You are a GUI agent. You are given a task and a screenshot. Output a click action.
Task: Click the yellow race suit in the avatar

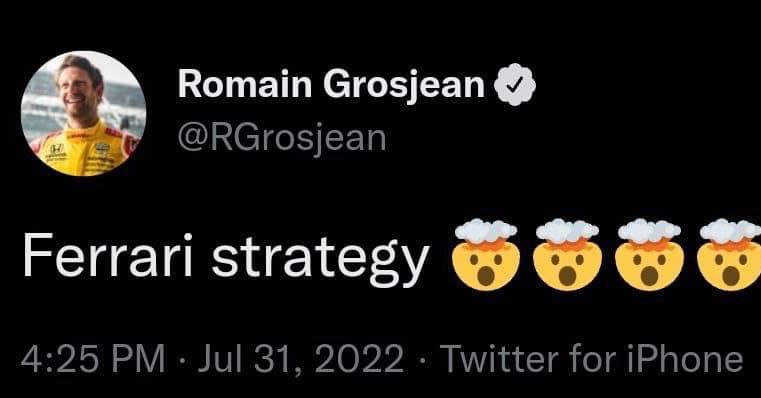83,150
